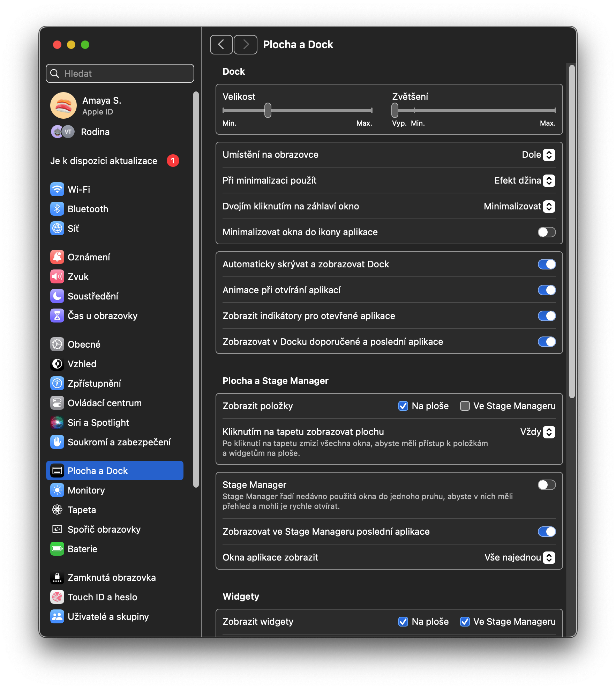The width and height of the screenshot is (616, 689).
Task: Click the Uživatelé a skupiny icon
Action: tap(57, 617)
